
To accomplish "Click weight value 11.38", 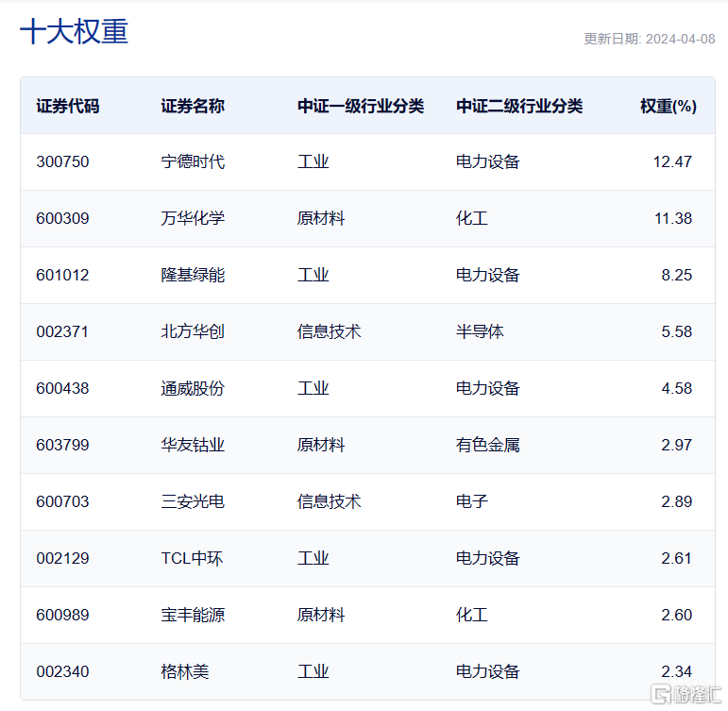I will [x=672, y=218].
